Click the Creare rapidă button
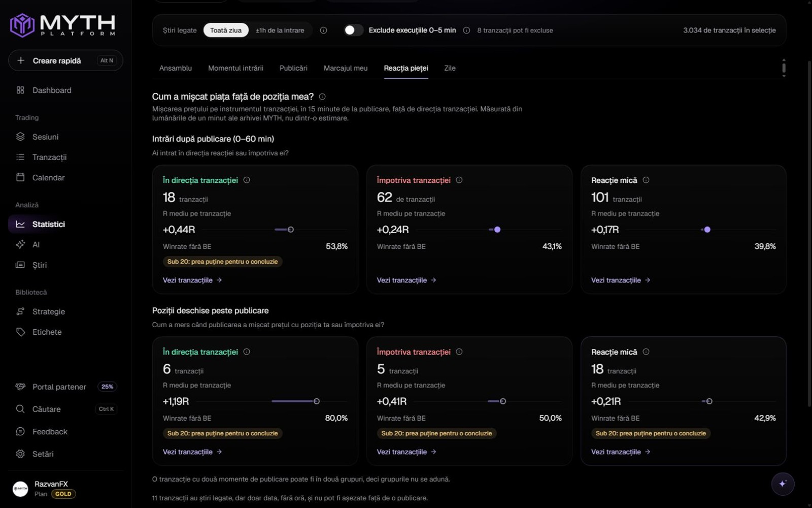The image size is (812, 508). pyautogui.click(x=65, y=60)
